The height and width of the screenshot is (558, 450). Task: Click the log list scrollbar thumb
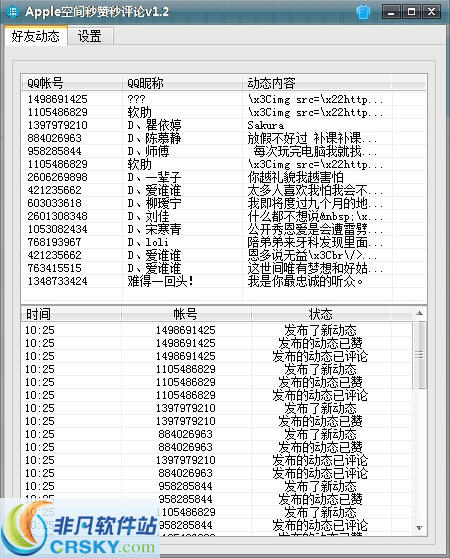point(420,355)
